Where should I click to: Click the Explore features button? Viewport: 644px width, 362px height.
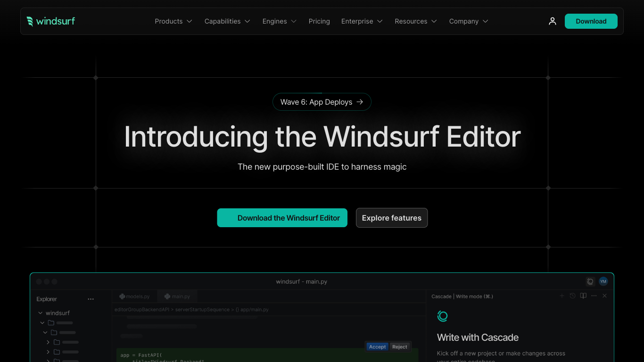[392, 218]
